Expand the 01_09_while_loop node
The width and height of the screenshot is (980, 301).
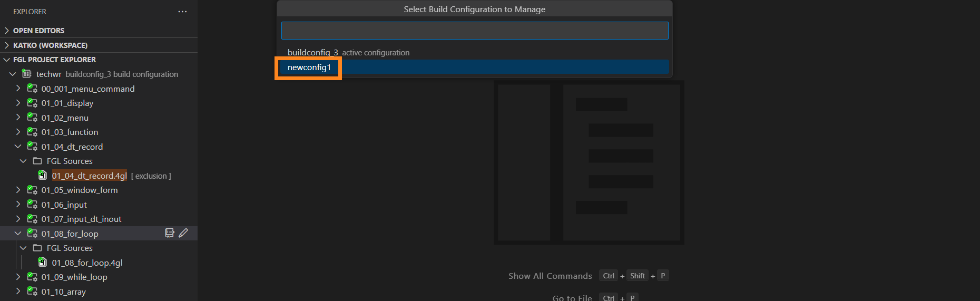[18, 277]
